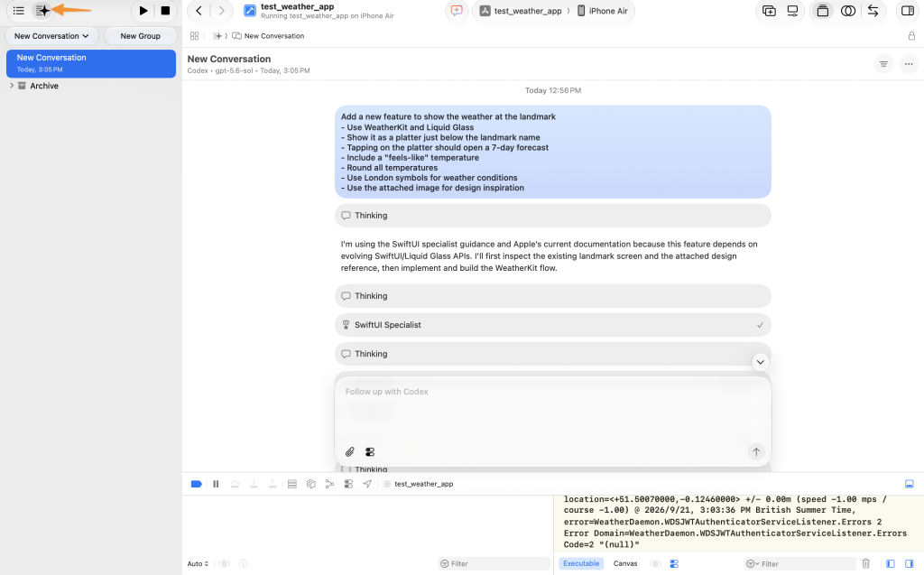Expand the Thinking row below the intro text
924x575 pixels.
[553, 296]
